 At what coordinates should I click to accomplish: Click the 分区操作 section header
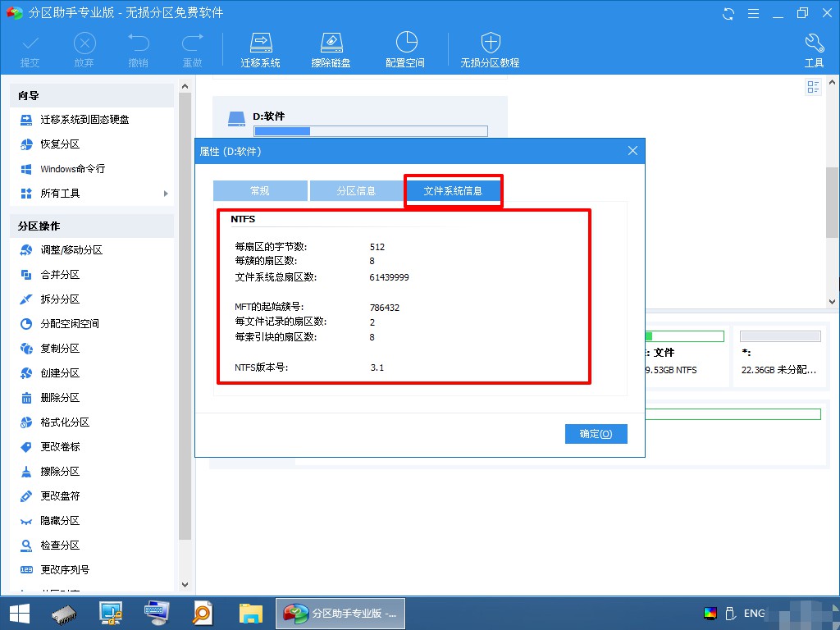coord(92,226)
